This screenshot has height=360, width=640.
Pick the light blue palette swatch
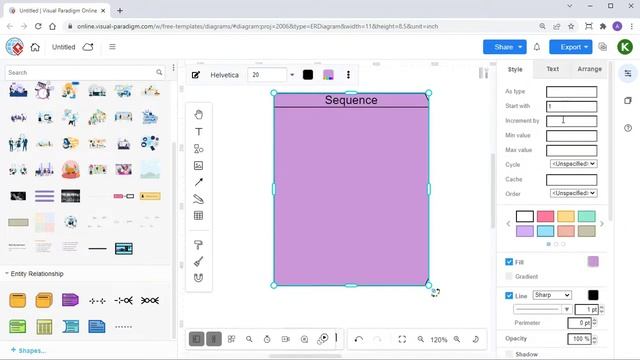click(x=545, y=231)
